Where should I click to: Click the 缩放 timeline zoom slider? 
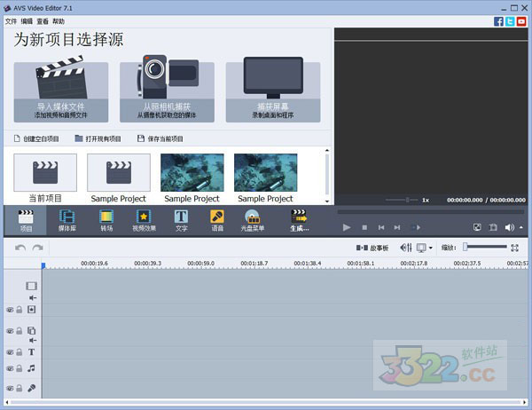click(x=483, y=248)
